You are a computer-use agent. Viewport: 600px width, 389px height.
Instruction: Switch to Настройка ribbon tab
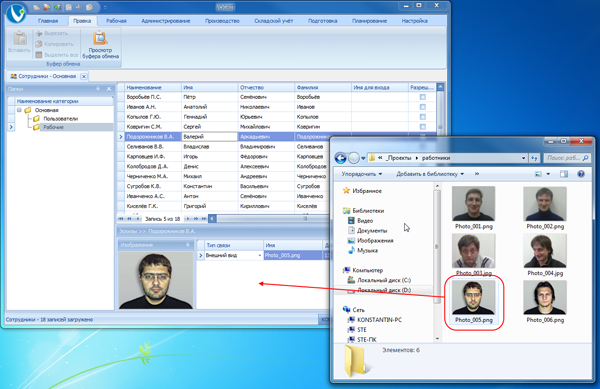414,21
